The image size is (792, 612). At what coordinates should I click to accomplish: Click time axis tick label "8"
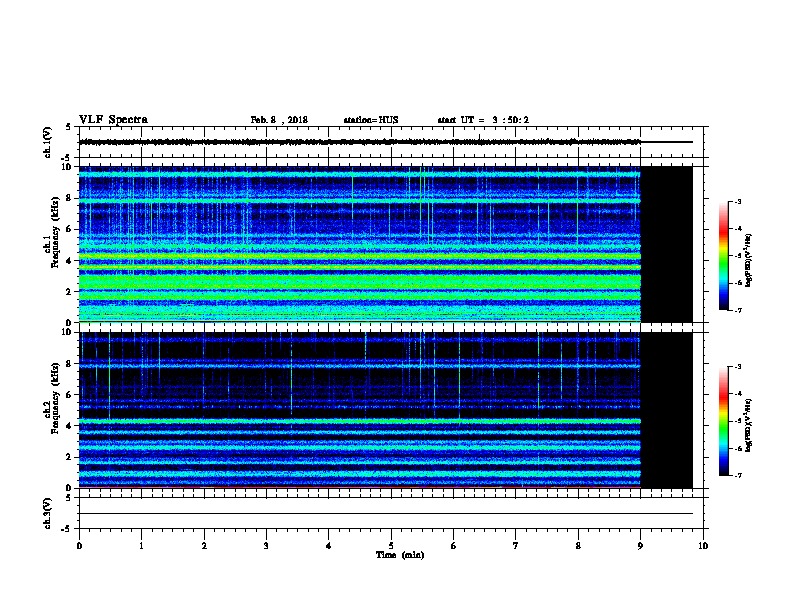pos(578,545)
